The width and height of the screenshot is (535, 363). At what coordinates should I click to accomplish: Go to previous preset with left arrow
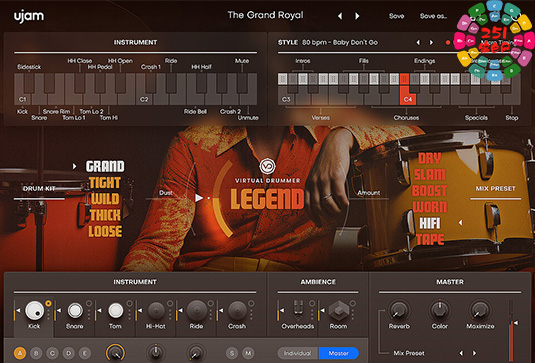(340, 16)
